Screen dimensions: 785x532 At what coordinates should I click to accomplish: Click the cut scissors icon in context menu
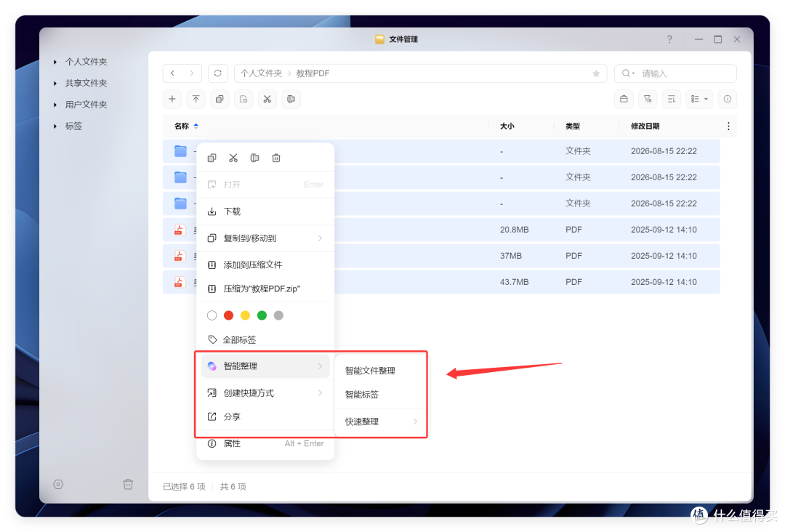pos(233,158)
